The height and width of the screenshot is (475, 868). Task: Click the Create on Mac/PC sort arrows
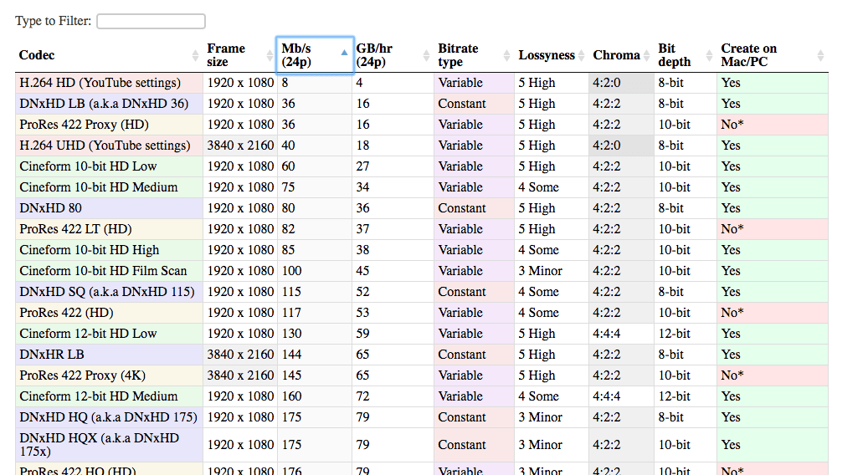[820, 55]
